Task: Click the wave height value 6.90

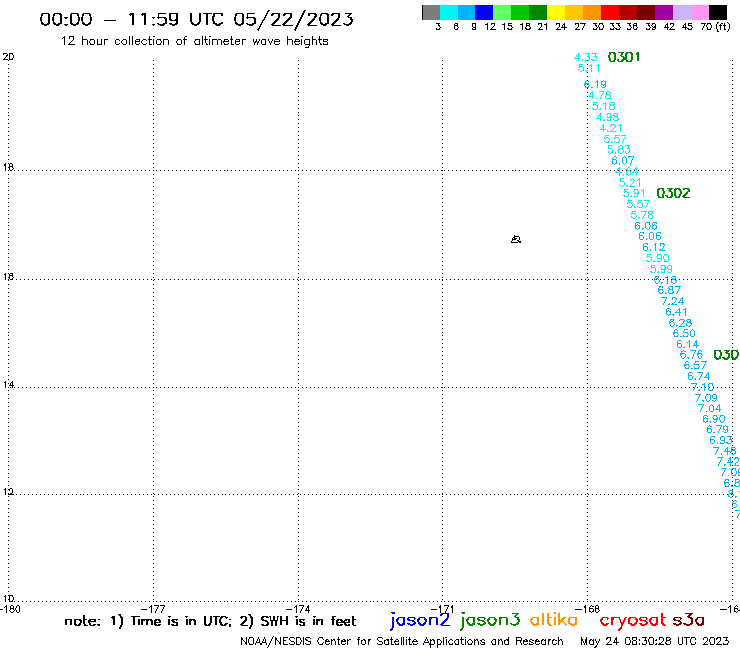Action: pos(714,419)
